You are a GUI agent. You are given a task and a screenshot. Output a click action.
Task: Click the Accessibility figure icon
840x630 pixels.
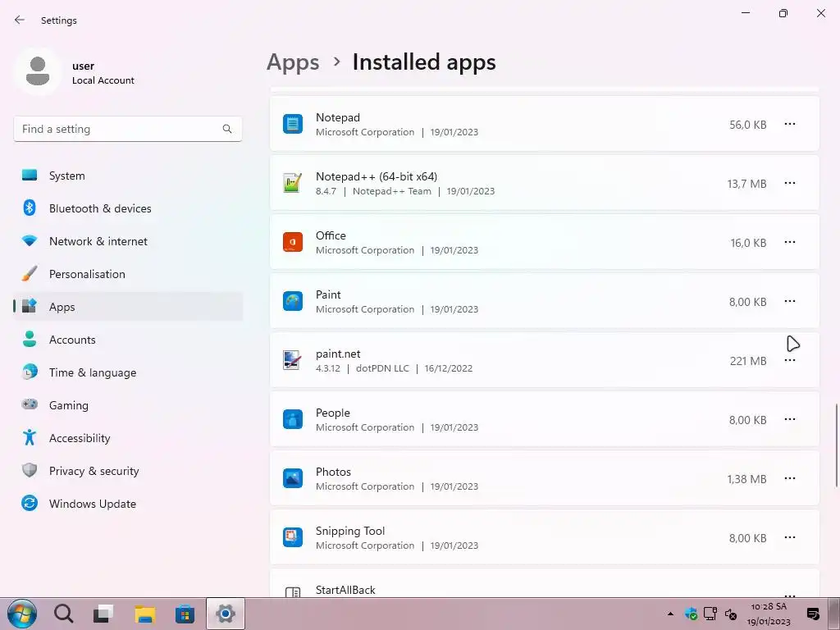(x=30, y=438)
